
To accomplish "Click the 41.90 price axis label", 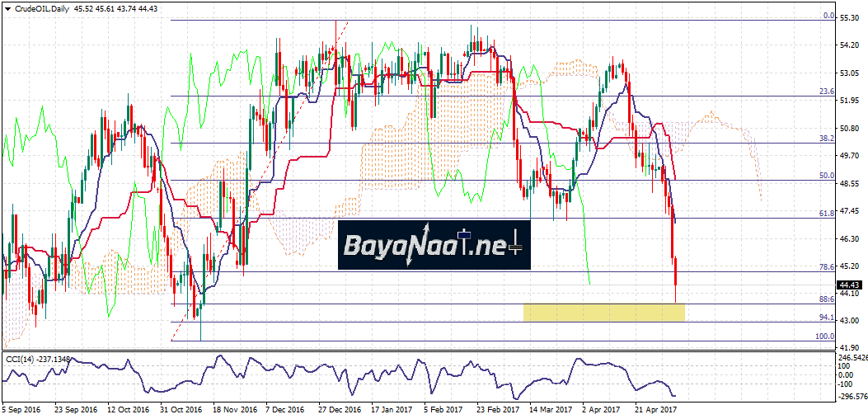I will tap(850, 348).
